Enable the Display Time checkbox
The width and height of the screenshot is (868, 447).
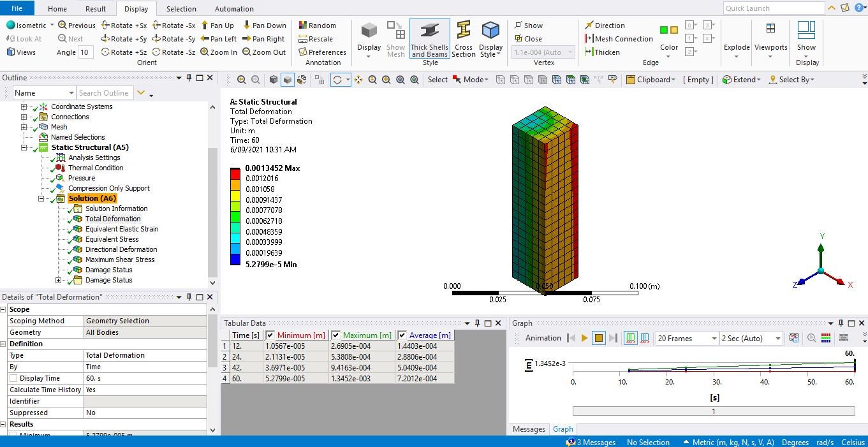13,378
